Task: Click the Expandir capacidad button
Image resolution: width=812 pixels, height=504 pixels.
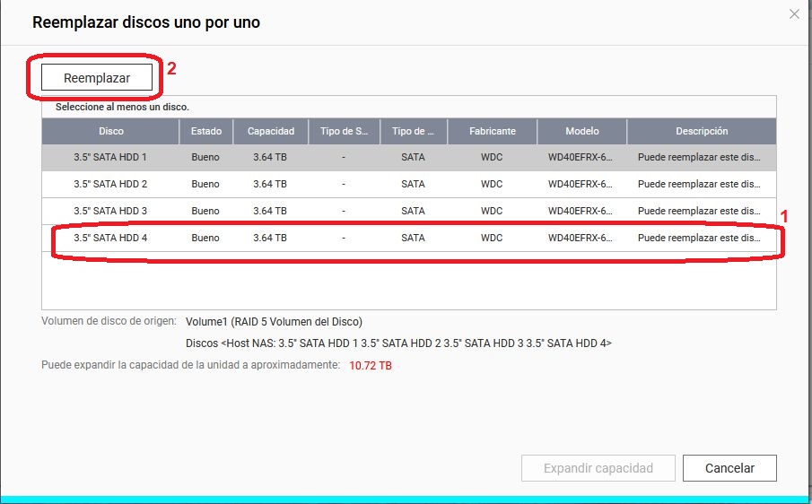Action: pos(598,468)
